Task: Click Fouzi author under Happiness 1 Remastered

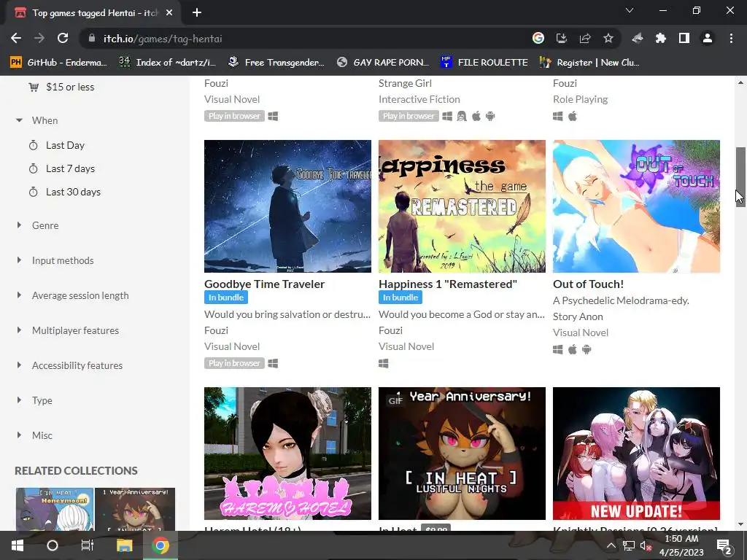Action: coord(391,330)
